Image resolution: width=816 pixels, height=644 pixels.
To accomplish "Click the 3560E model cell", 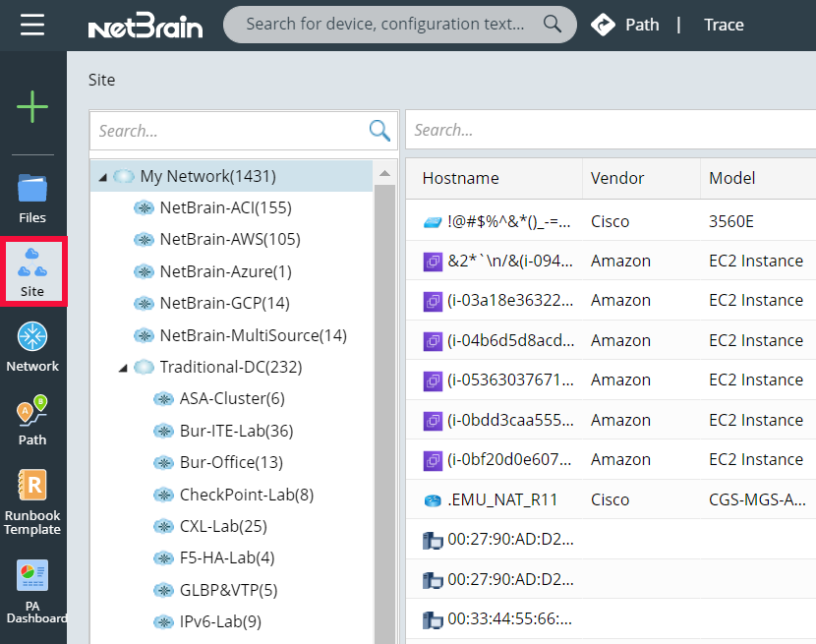I will (730, 222).
